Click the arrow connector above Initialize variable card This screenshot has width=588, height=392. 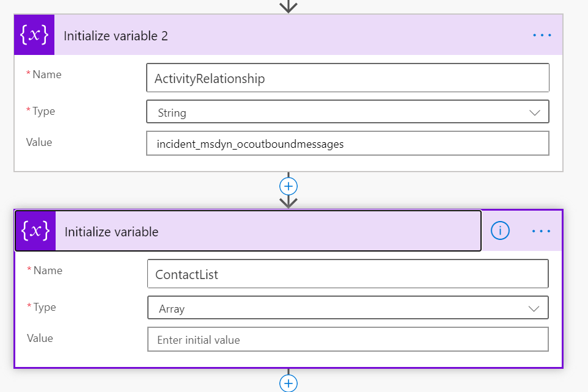pos(288,201)
